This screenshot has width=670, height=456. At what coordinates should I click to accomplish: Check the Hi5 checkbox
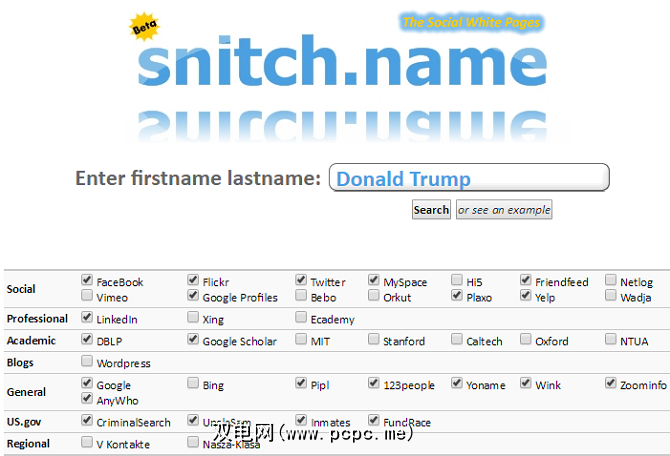[x=457, y=280]
